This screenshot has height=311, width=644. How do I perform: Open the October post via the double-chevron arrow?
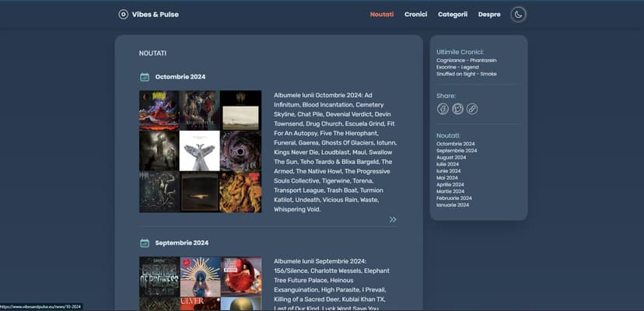point(393,219)
